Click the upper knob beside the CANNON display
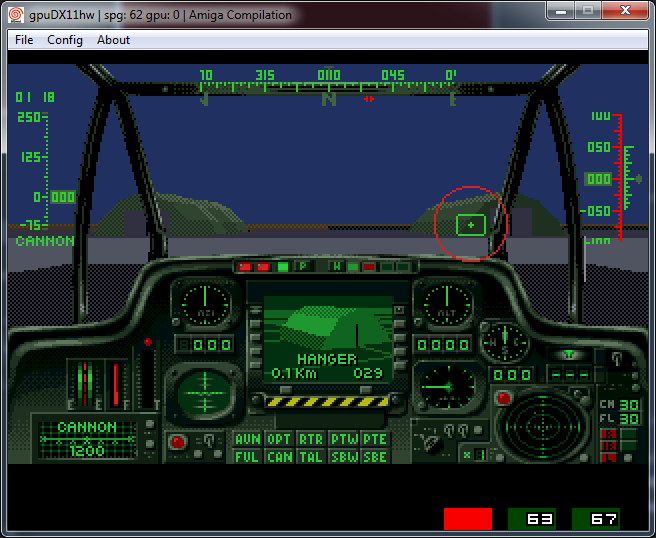Viewport: 656px width, 538px height. 150,425
